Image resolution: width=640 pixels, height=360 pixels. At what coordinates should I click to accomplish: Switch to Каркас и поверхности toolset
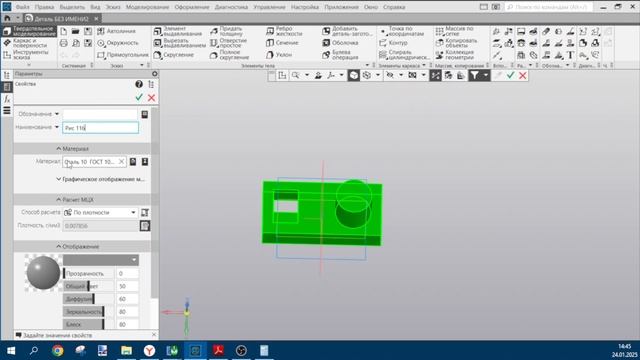[26, 43]
